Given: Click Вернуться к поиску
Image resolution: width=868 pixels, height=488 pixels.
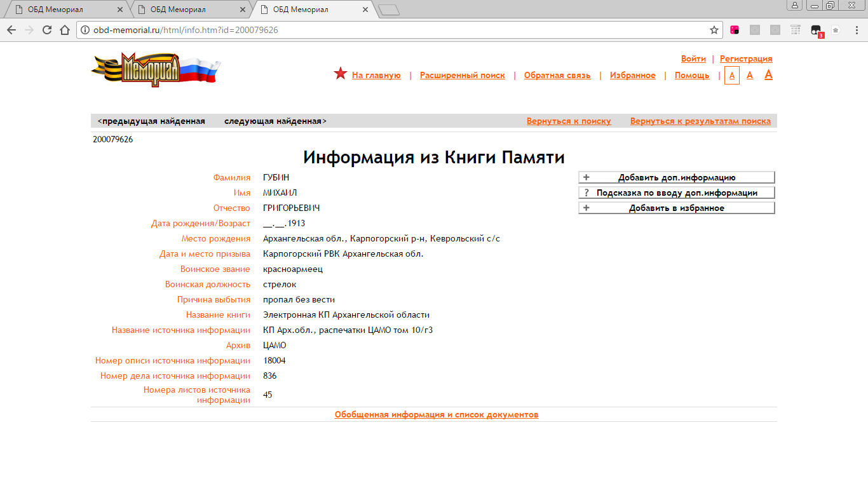Looking at the screenshot, I should point(569,121).
